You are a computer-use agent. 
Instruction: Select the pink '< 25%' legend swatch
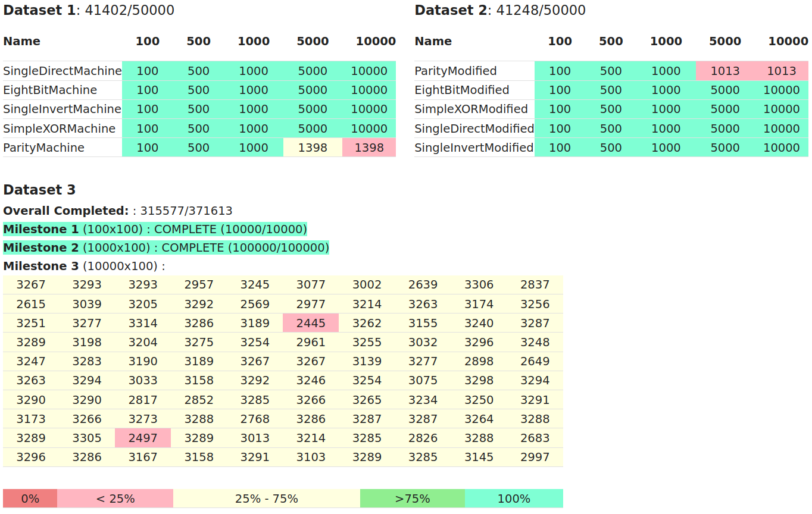[x=115, y=499]
